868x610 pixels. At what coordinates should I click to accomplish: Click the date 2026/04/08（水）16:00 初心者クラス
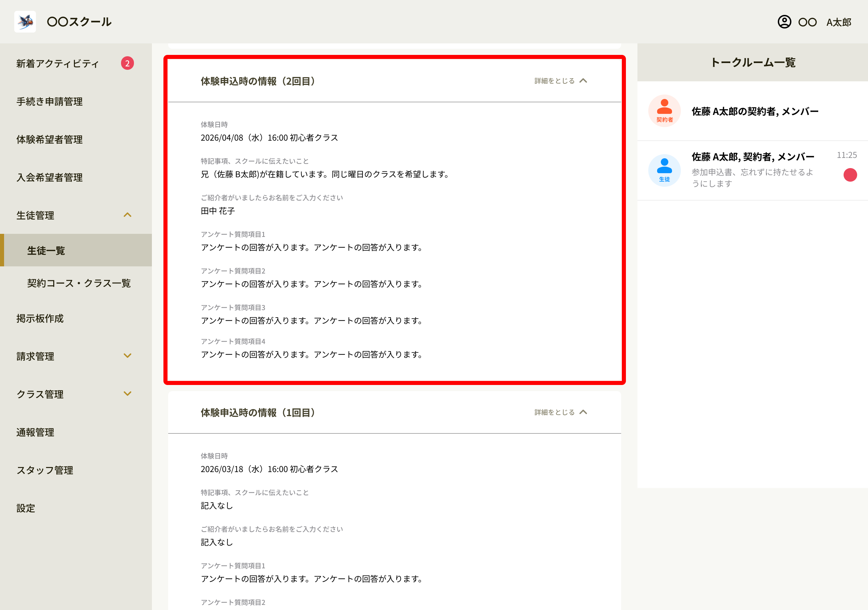click(269, 138)
